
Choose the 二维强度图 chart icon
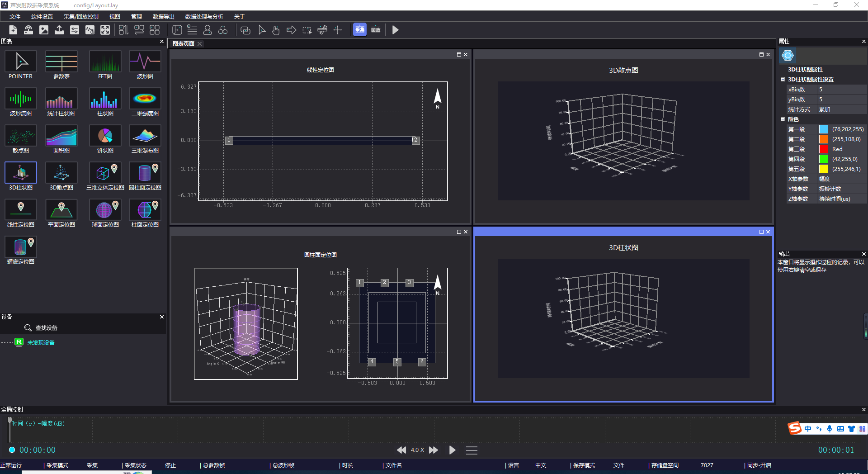click(145, 99)
